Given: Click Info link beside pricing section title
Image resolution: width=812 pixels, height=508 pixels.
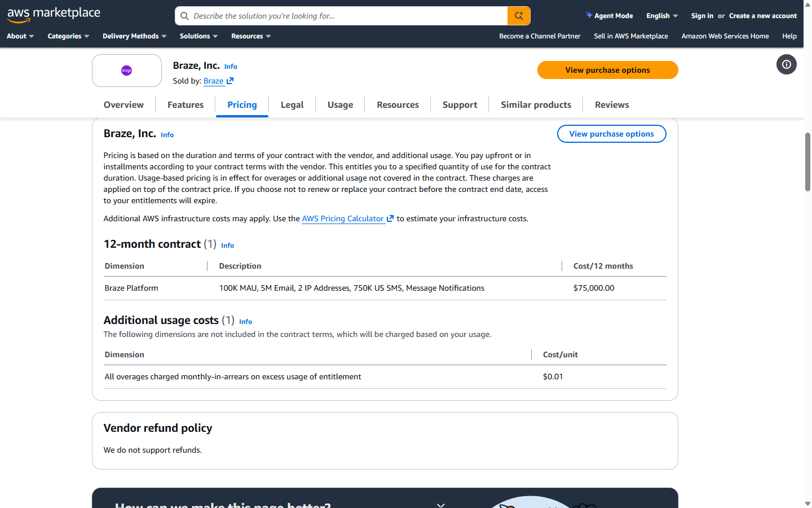Looking at the screenshot, I should (167, 135).
